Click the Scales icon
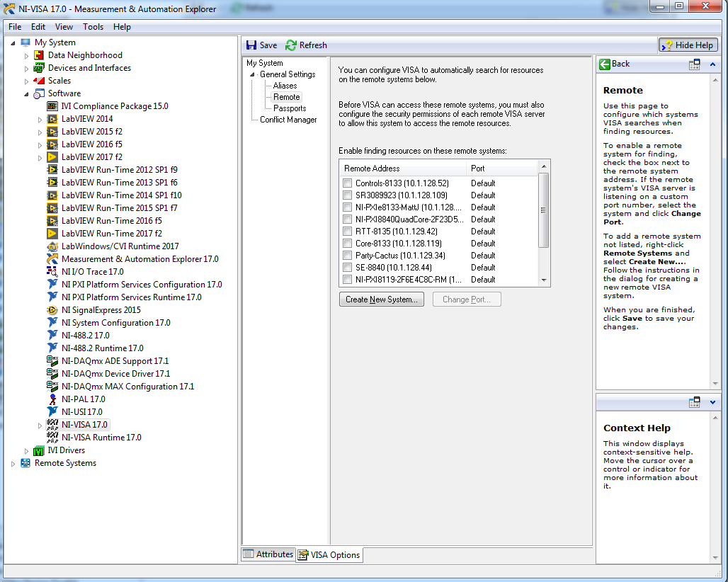Image resolution: width=728 pixels, height=582 pixels. 39,81
